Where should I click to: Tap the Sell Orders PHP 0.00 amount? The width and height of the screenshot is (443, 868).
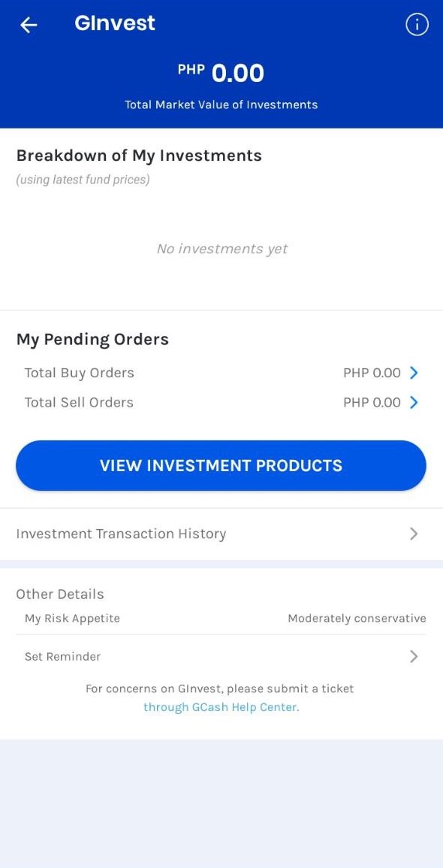[x=372, y=403]
